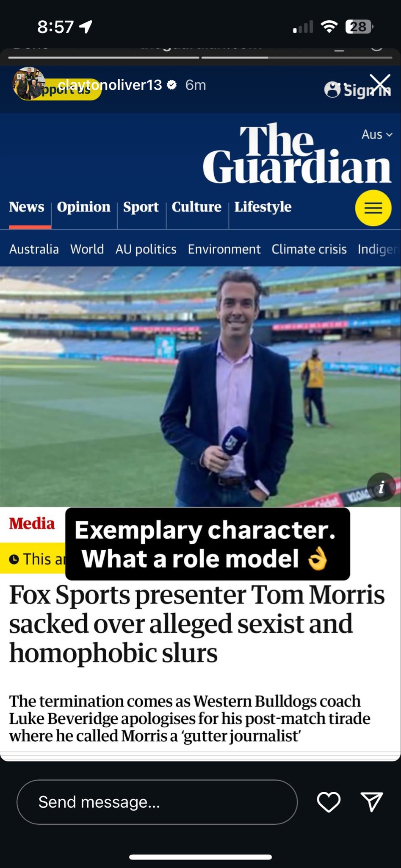Screen dimensions: 401x868
Task: Go to the Lifestyle section
Action: coord(263,207)
